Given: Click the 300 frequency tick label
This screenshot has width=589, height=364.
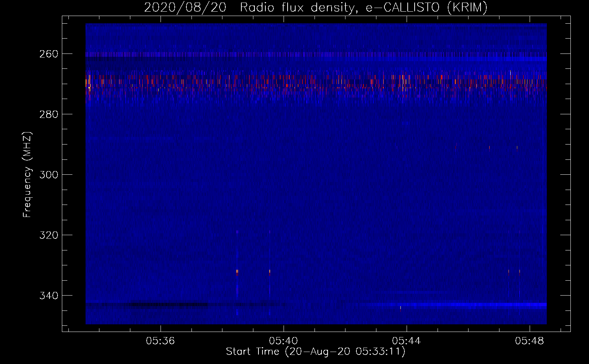Looking at the screenshot, I should (49, 175).
